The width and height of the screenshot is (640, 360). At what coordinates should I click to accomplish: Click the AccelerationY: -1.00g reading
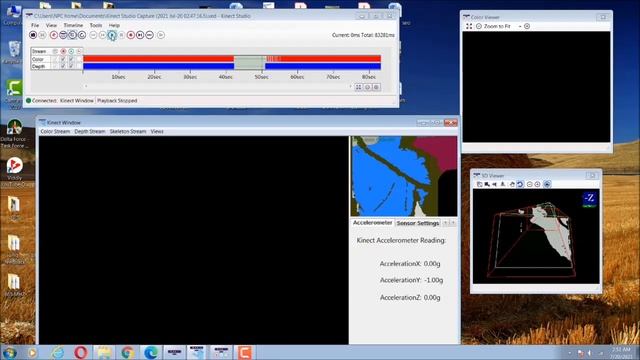411,280
